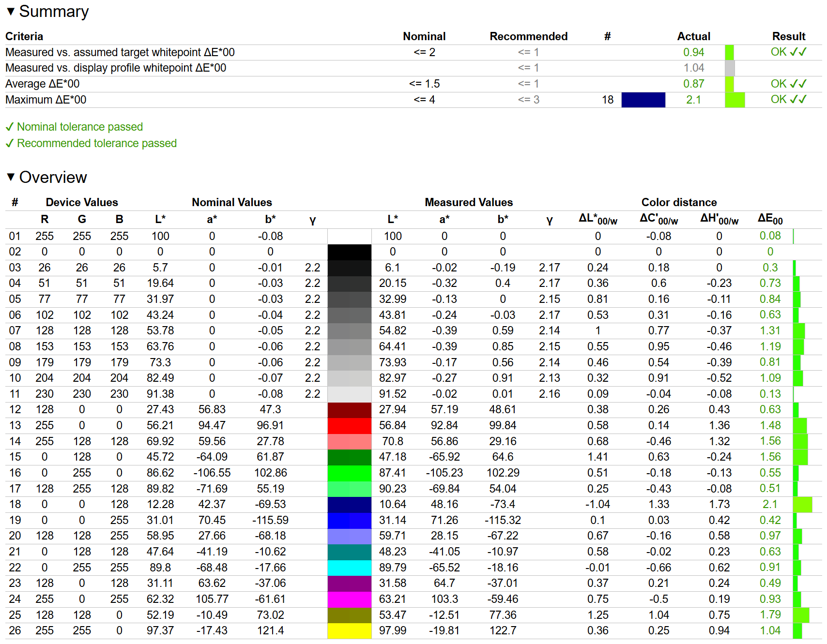Image resolution: width=827 pixels, height=644 pixels.
Task: Click the ΔE00 bar for row 18
Action: click(x=802, y=505)
